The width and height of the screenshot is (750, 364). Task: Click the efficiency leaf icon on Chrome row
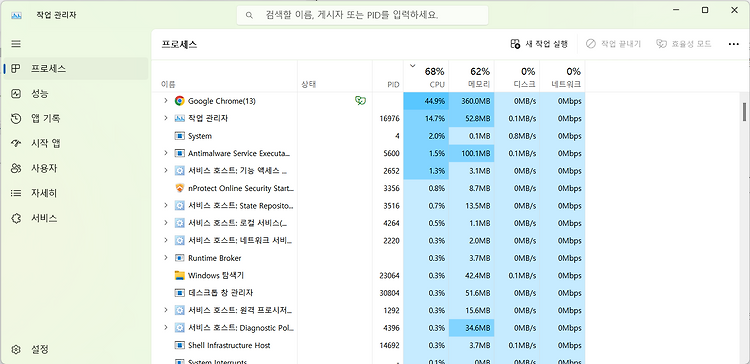360,100
